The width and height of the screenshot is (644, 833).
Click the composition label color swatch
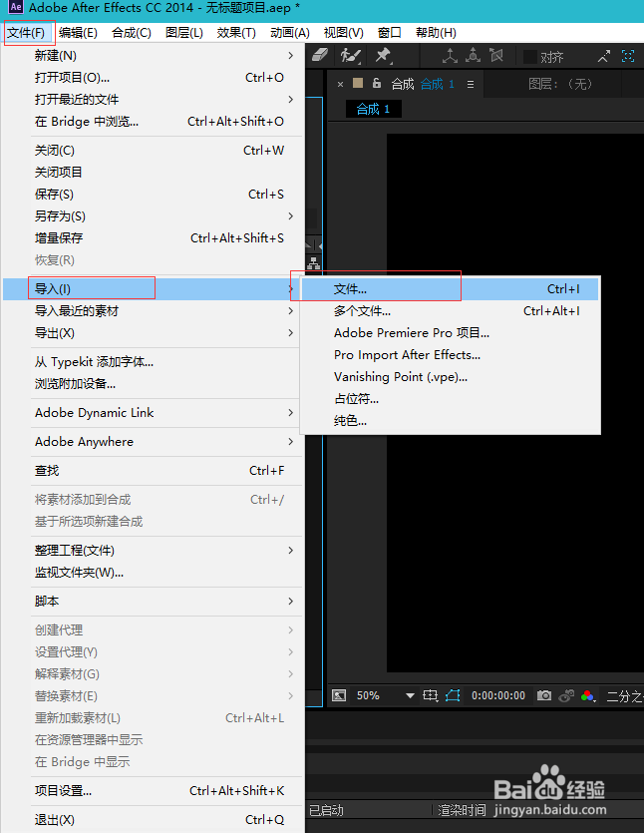coord(358,83)
